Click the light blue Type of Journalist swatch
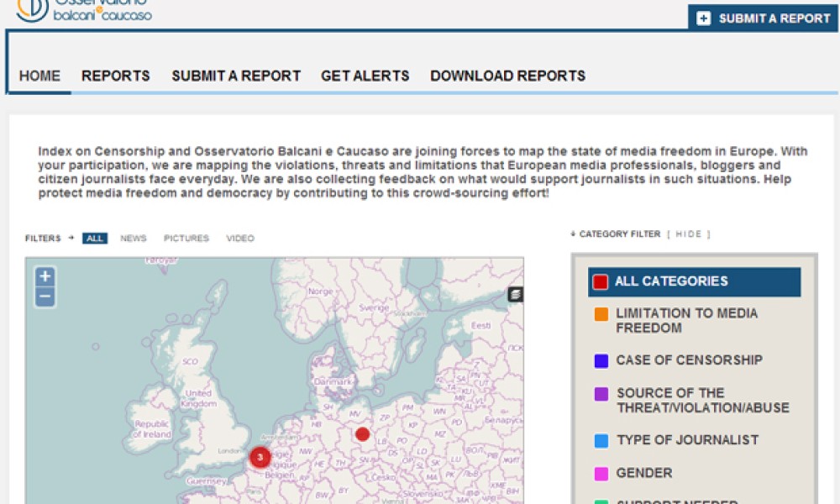Image resolution: width=840 pixels, height=504 pixels. pos(601,441)
